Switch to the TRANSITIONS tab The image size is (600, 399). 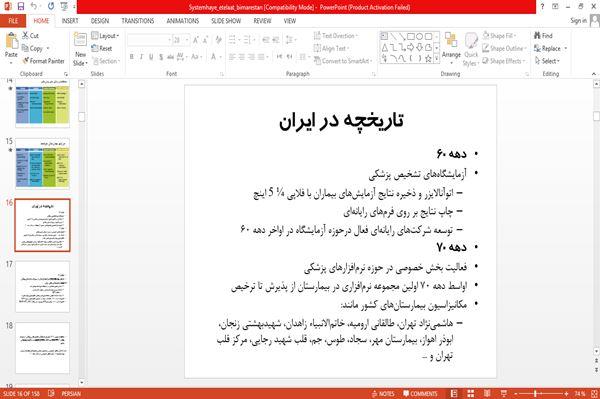(138, 21)
